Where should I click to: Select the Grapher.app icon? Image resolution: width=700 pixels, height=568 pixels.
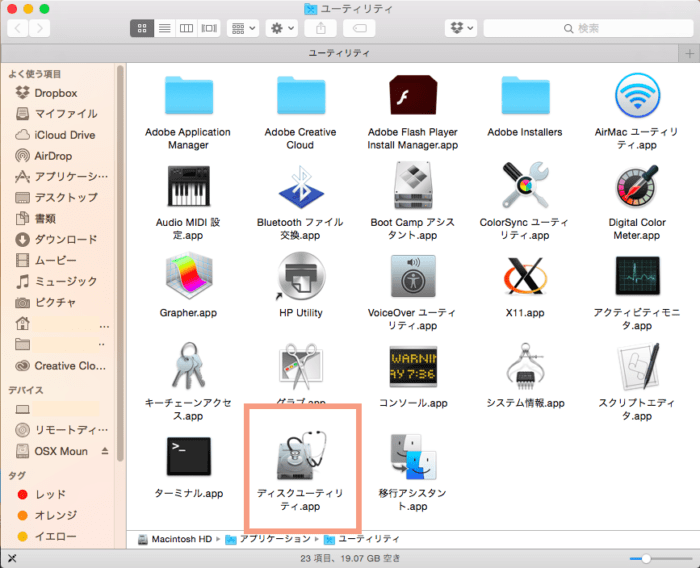tap(188, 276)
